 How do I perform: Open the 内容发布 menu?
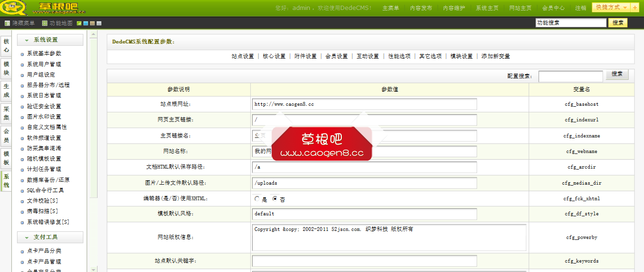click(x=421, y=8)
